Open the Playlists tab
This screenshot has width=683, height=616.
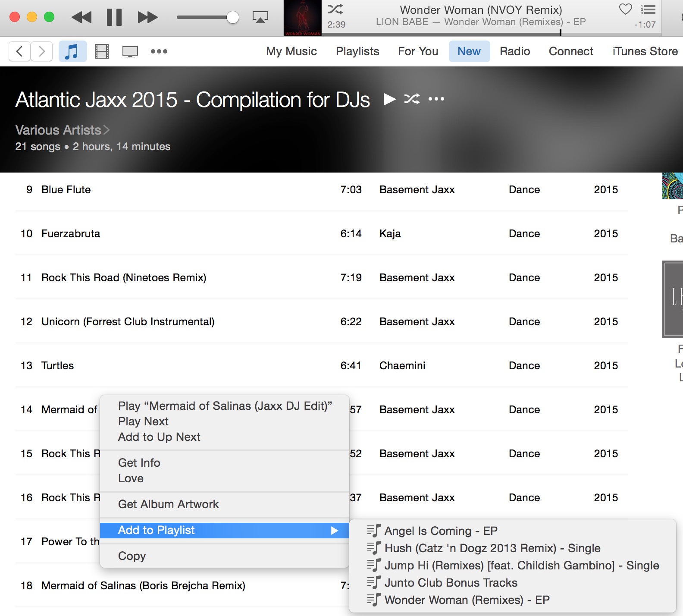click(357, 51)
